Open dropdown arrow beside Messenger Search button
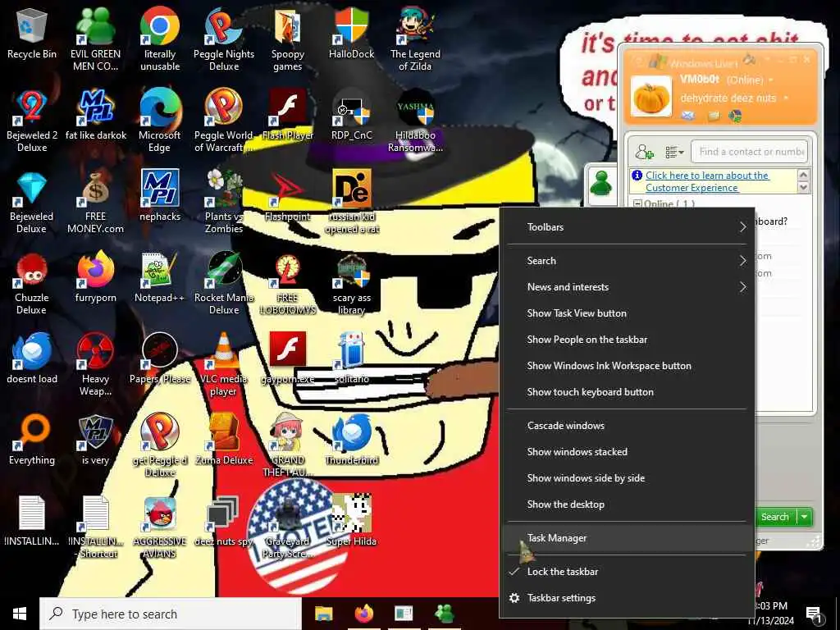Image resolution: width=840 pixels, height=630 pixels. (804, 517)
